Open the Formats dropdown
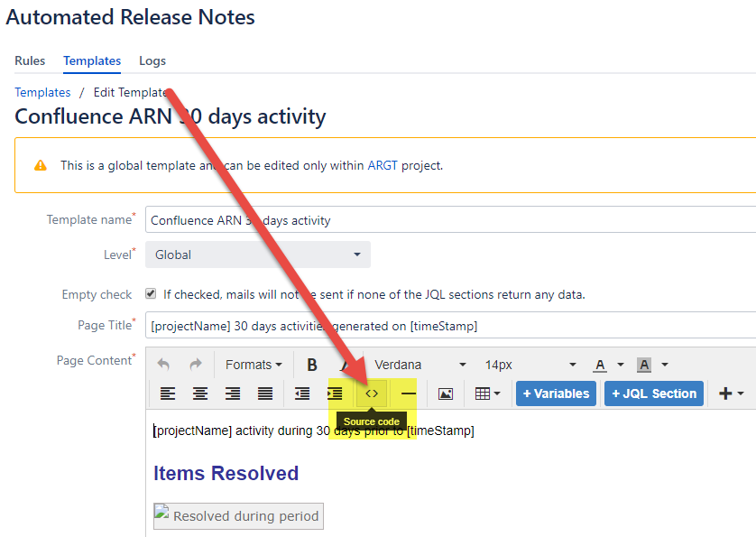756x537 pixels. pyautogui.click(x=254, y=365)
